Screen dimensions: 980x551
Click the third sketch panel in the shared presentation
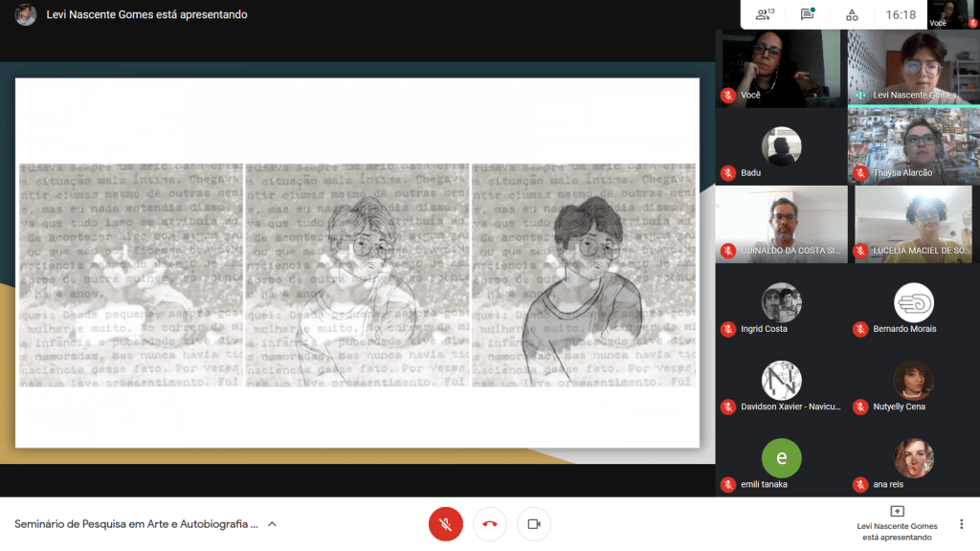pyautogui.click(x=583, y=275)
